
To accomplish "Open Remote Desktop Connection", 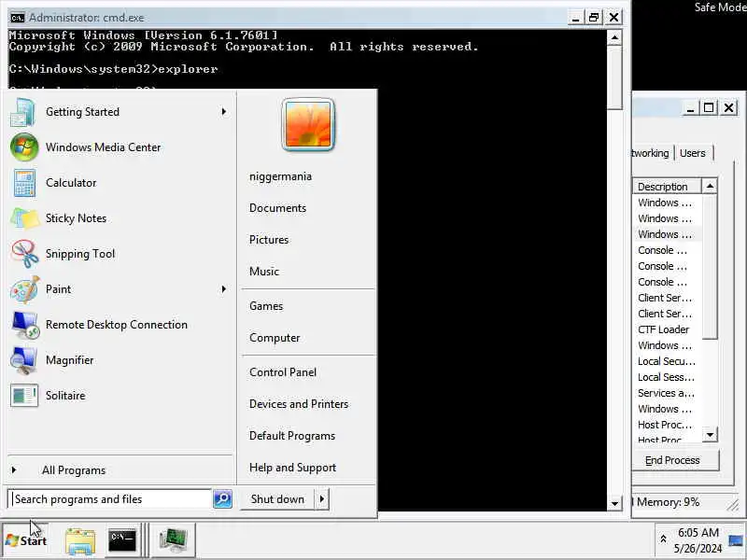I will pos(120,325).
